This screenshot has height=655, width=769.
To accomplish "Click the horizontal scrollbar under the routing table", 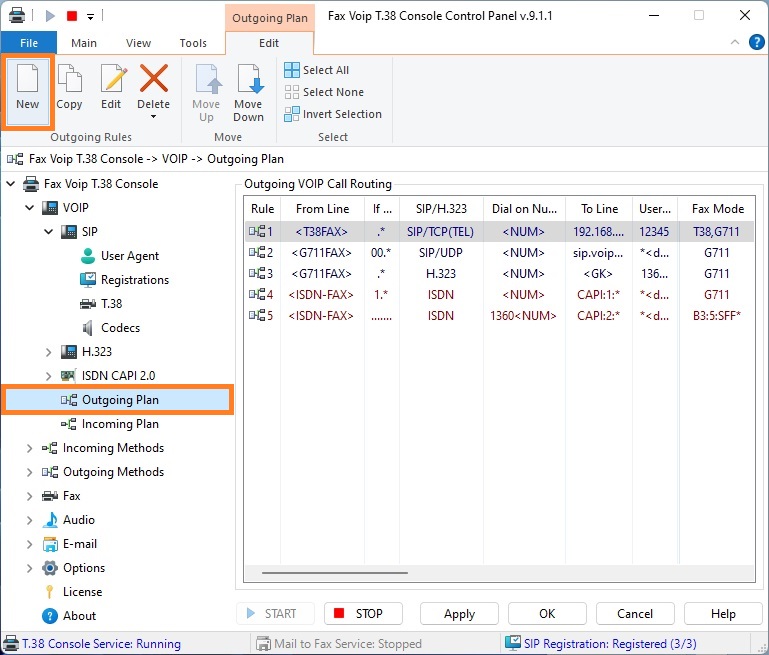I will (334, 572).
